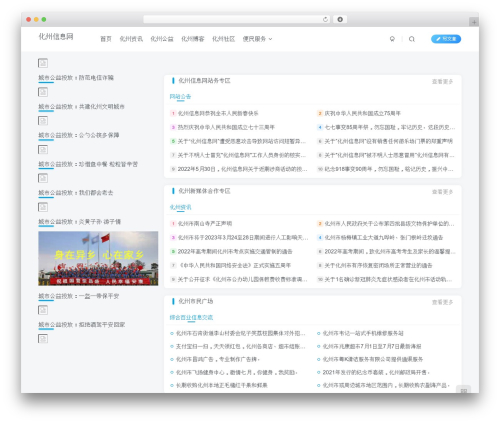Click the 化州信息网 site logo
500x423 pixels.
(x=56, y=37)
